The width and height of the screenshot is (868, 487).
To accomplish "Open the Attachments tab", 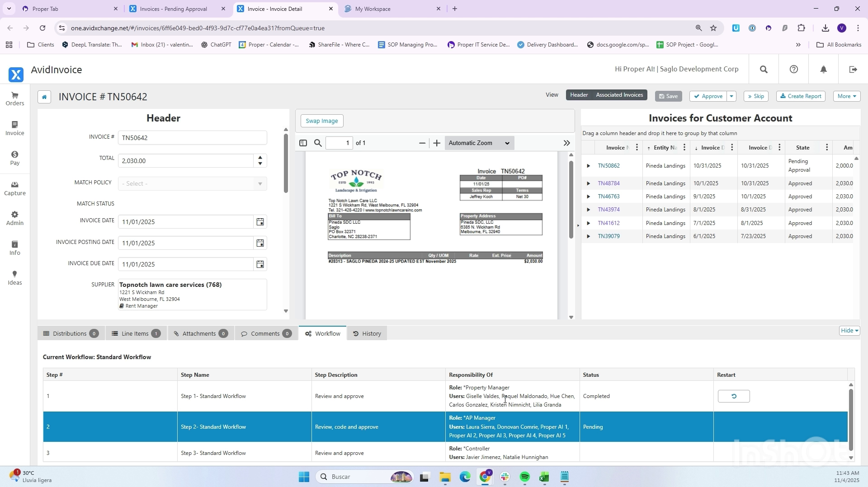I will point(201,334).
